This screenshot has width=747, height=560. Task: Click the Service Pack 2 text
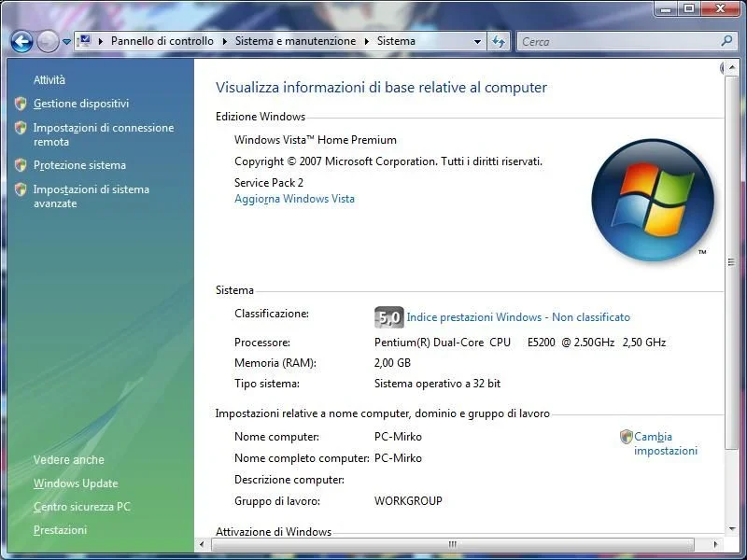[269, 182]
